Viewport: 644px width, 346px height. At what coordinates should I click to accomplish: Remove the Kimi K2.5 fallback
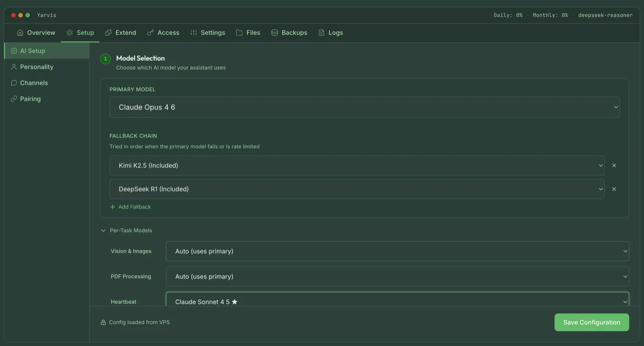tap(614, 166)
